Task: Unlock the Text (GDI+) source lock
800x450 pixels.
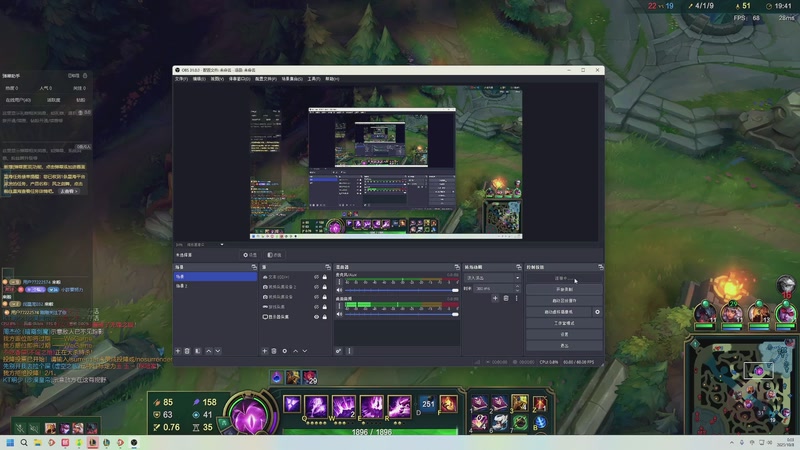Action: point(324,277)
